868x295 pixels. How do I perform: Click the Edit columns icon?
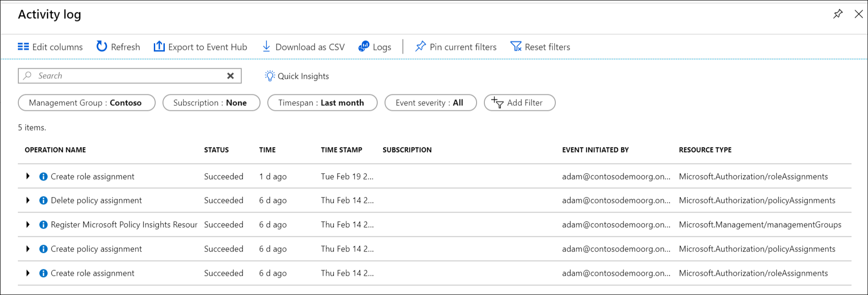pos(23,47)
